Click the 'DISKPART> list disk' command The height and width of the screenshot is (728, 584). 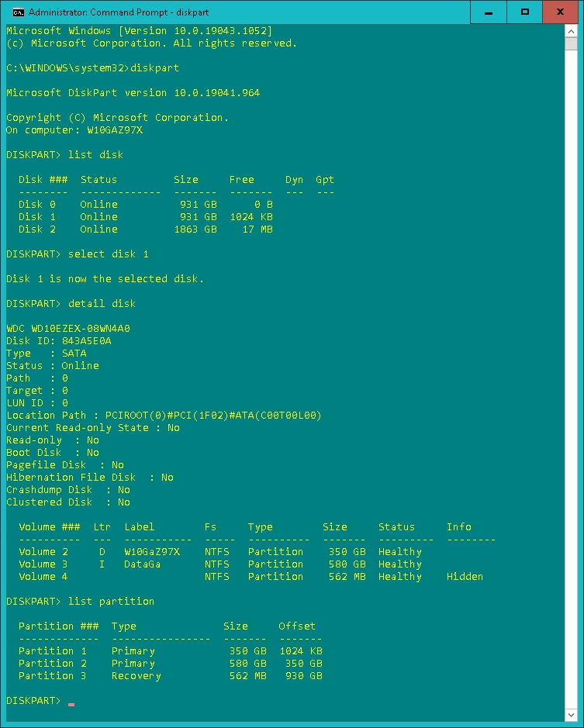(x=64, y=154)
